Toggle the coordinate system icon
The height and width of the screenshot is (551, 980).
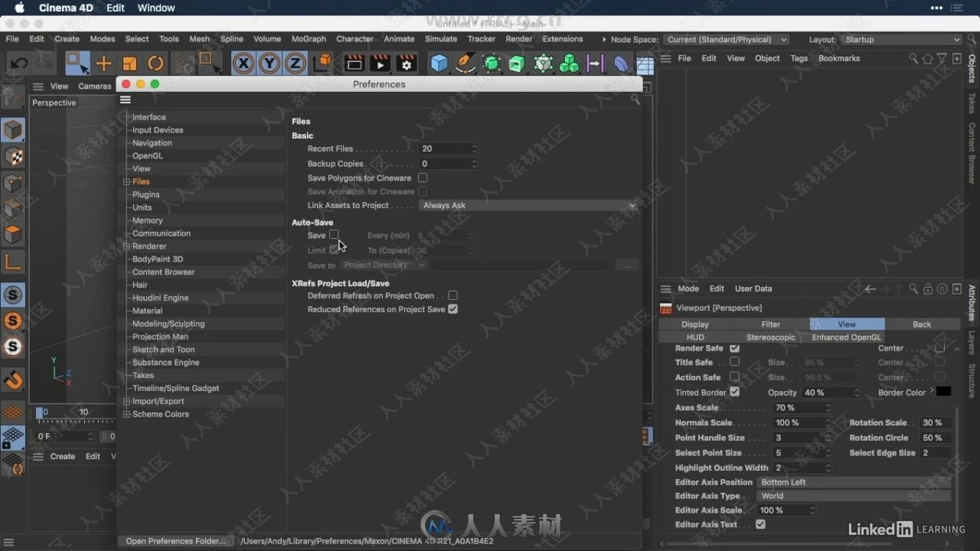[323, 64]
